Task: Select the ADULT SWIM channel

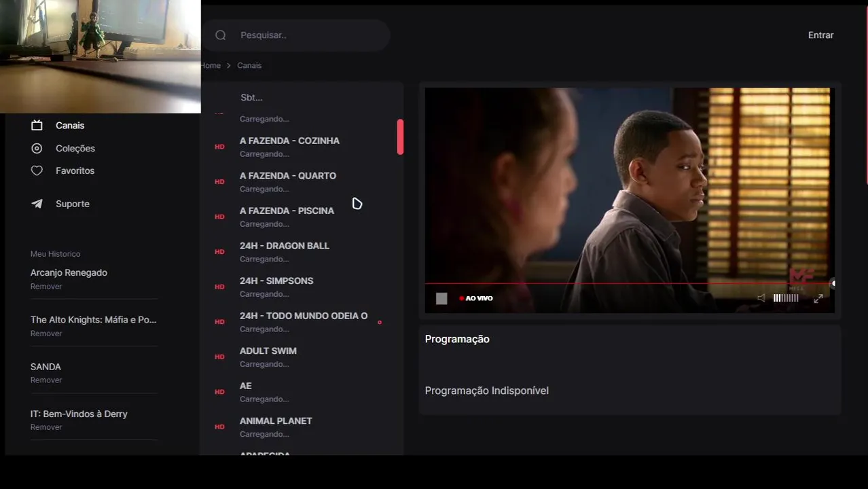Action: tap(268, 351)
